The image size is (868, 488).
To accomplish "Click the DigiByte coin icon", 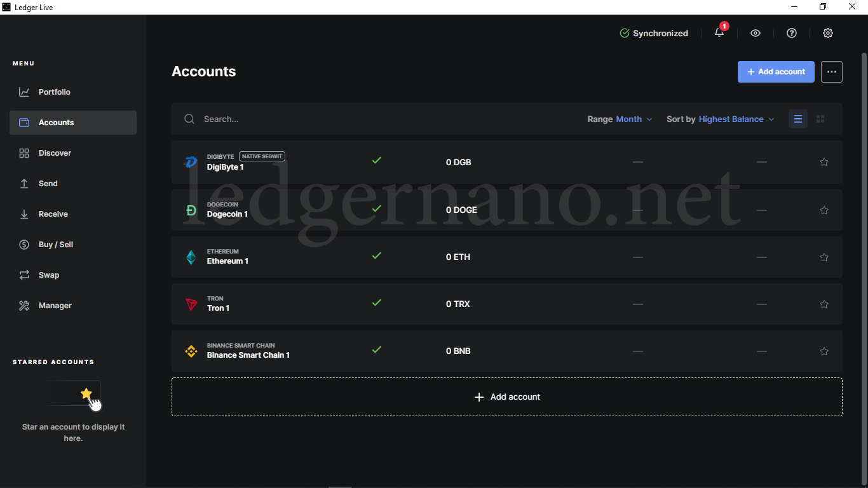I will click(191, 162).
